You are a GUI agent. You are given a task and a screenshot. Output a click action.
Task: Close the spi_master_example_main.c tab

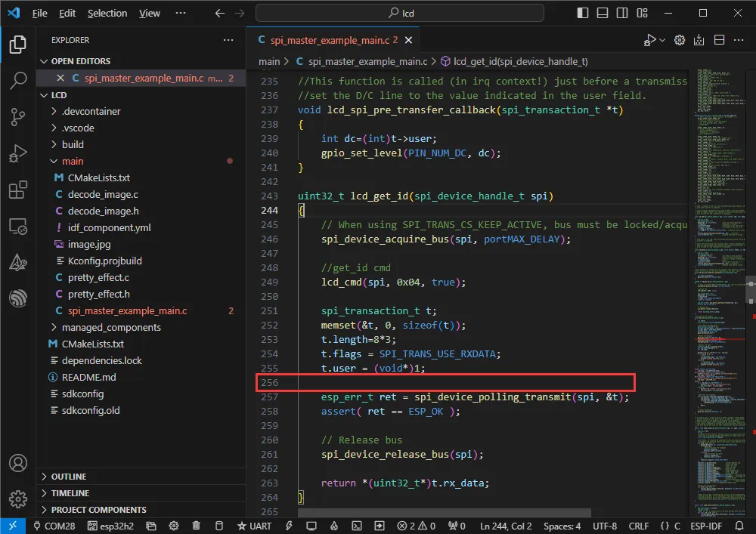point(408,40)
